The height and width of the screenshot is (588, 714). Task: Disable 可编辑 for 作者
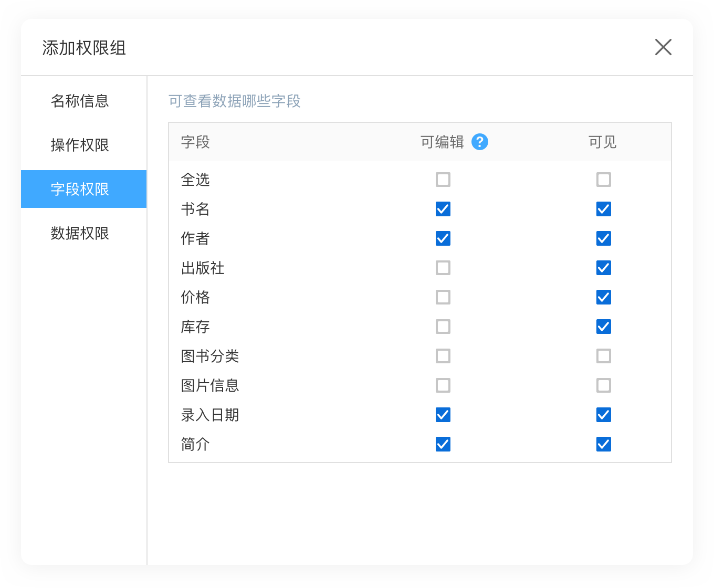tap(443, 238)
